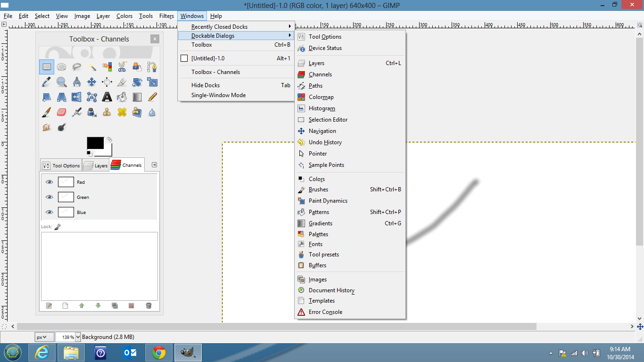Select the Shear tool

coord(47,97)
